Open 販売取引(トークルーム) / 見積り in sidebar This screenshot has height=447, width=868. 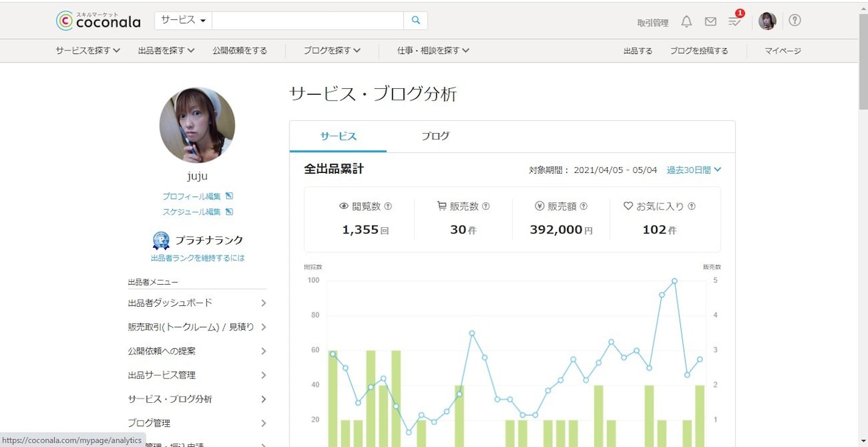(197, 327)
